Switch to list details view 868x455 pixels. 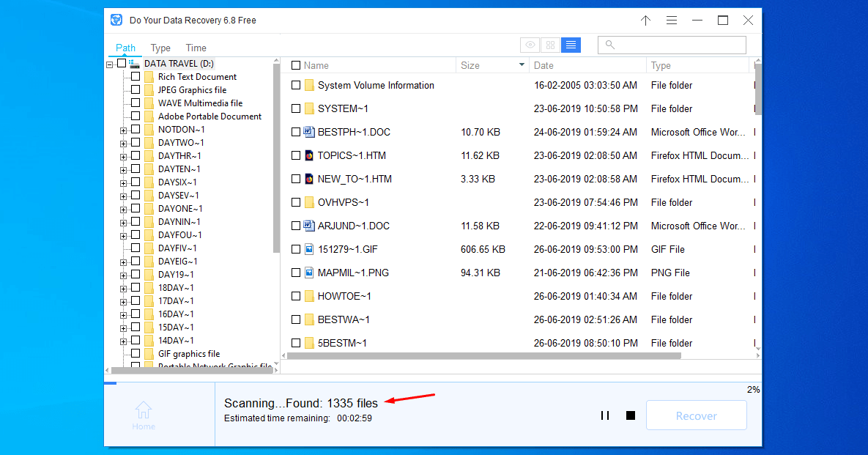coord(571,45)
